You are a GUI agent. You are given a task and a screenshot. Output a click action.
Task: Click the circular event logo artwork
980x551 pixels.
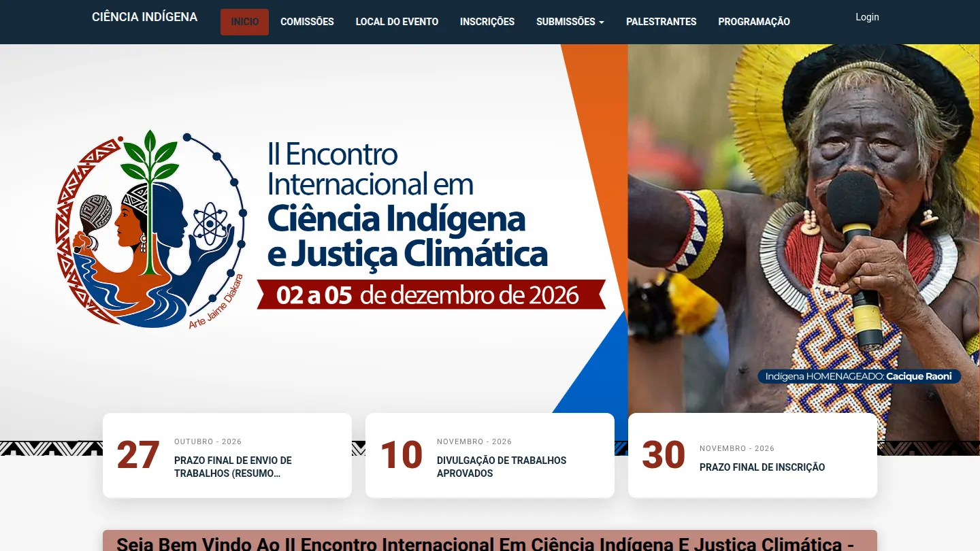150,230
